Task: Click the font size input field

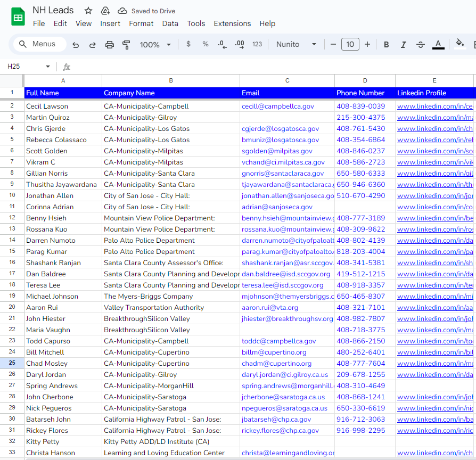Action: pos(350,45)
